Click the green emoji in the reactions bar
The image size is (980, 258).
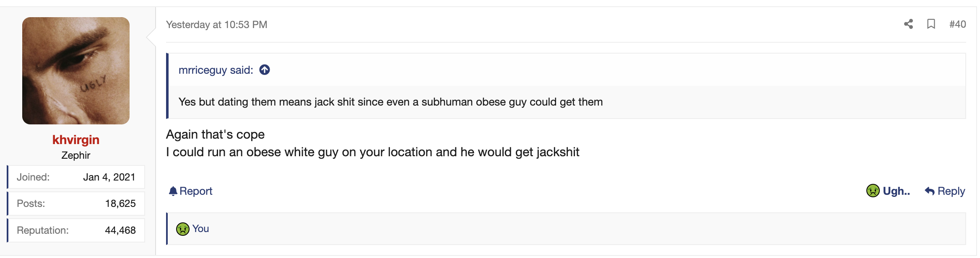click(183, 229)
